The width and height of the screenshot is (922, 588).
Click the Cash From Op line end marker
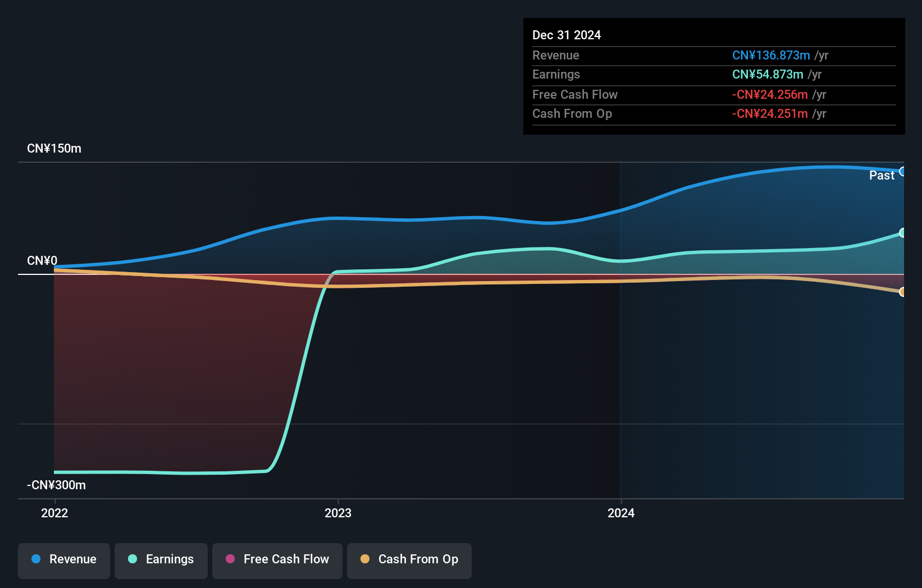point(902,292)
